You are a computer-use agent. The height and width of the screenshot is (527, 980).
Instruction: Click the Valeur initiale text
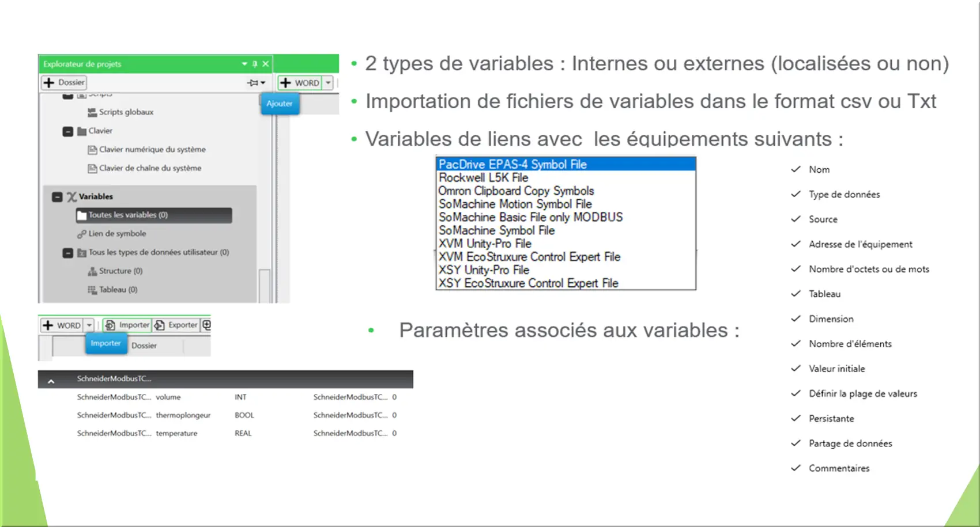tap(837, 369)
